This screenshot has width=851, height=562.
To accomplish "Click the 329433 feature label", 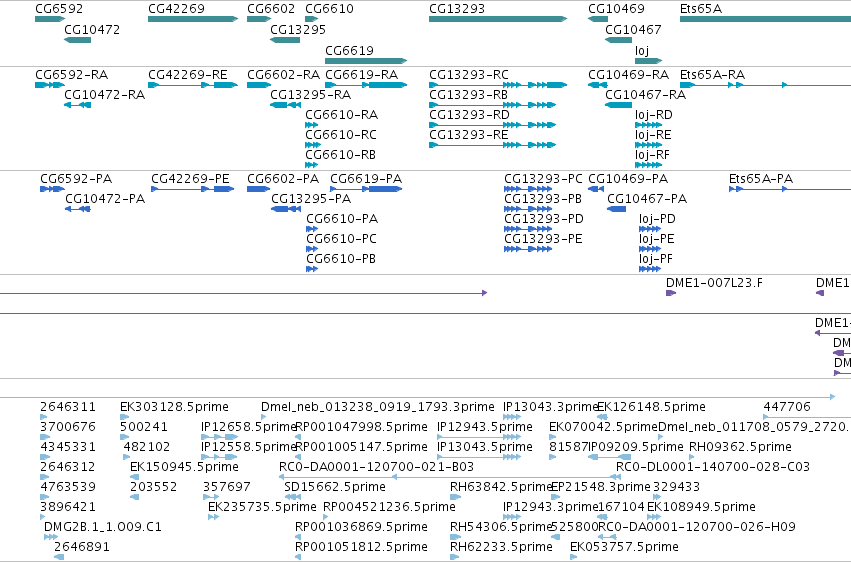I will [x=676, y=487].
